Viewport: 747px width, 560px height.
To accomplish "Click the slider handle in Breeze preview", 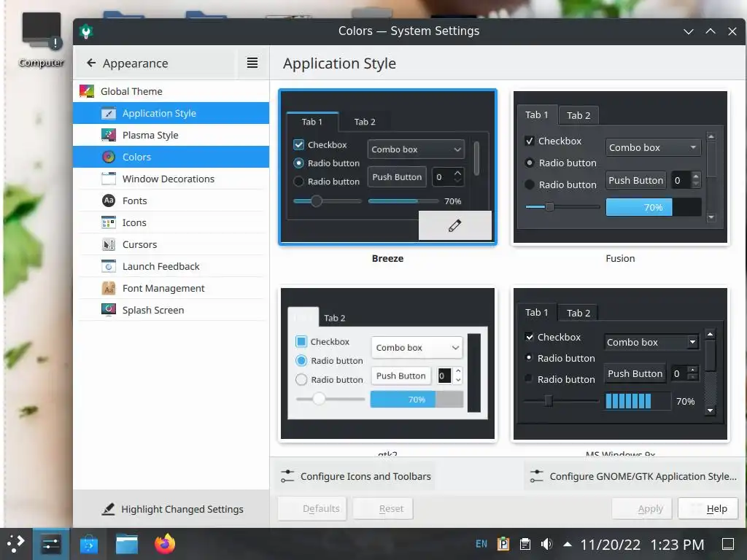I will click(317, 201).
